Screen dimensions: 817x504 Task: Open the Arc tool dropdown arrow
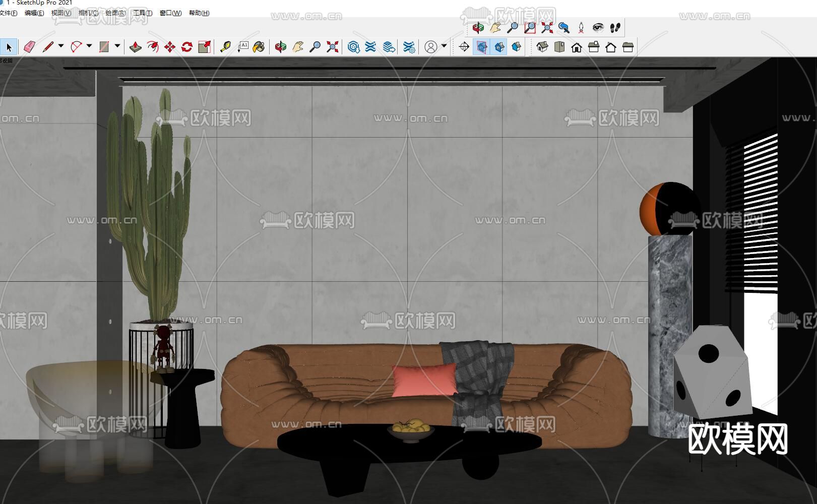point(89,46)
